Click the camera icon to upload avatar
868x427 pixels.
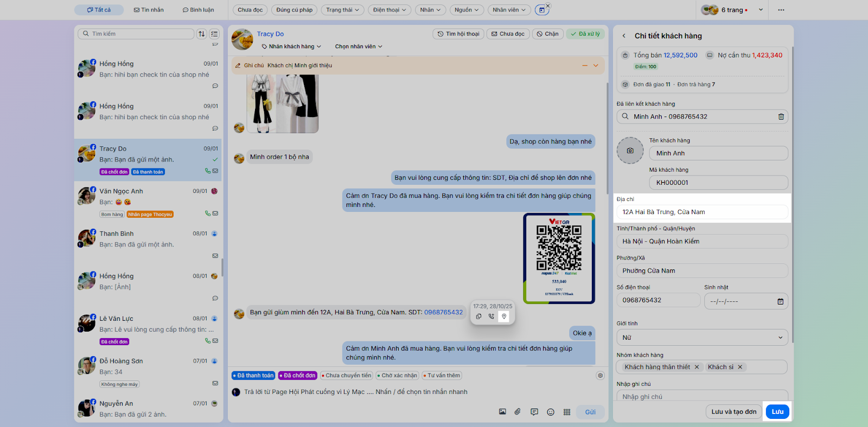[x=630, y=151]
